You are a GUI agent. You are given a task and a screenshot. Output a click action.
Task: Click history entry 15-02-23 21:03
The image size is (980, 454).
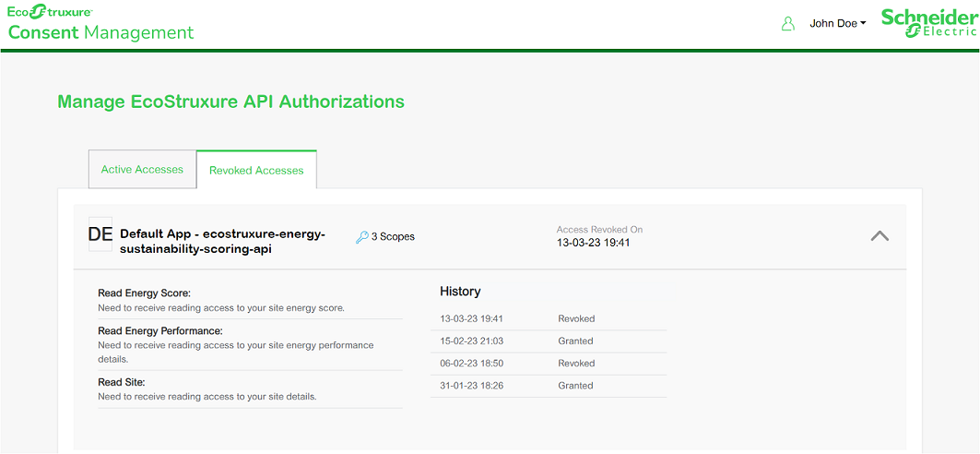472,340
